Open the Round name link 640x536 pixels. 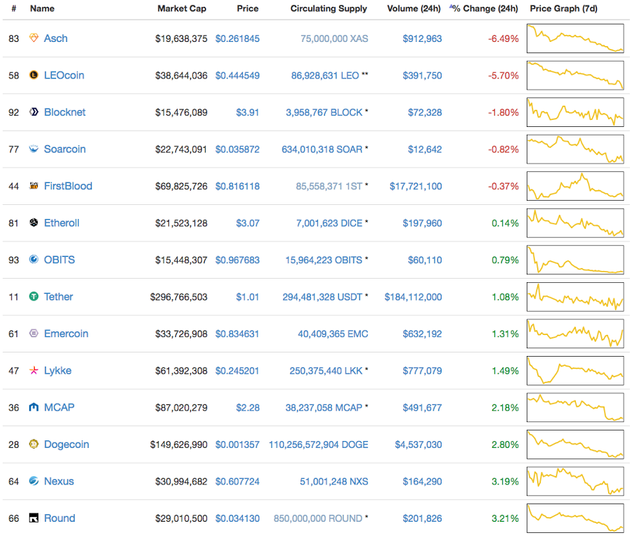[x=60, y=518]
